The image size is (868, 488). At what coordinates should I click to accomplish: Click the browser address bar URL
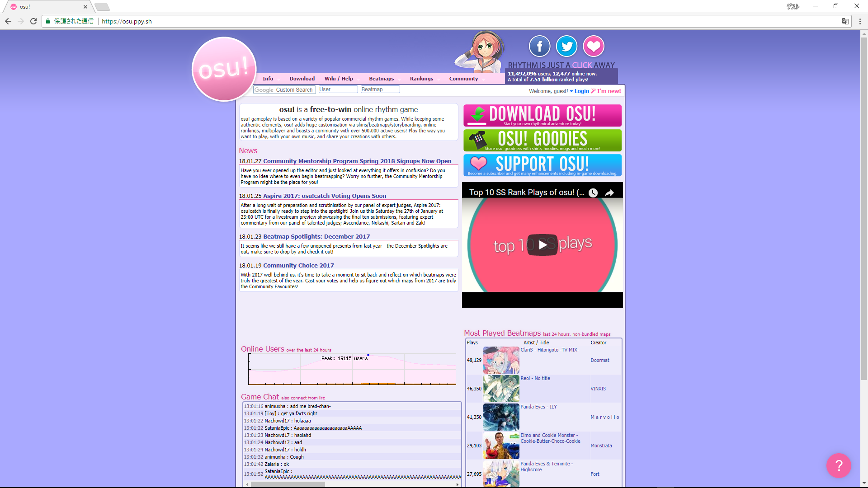tap(127, 21)
